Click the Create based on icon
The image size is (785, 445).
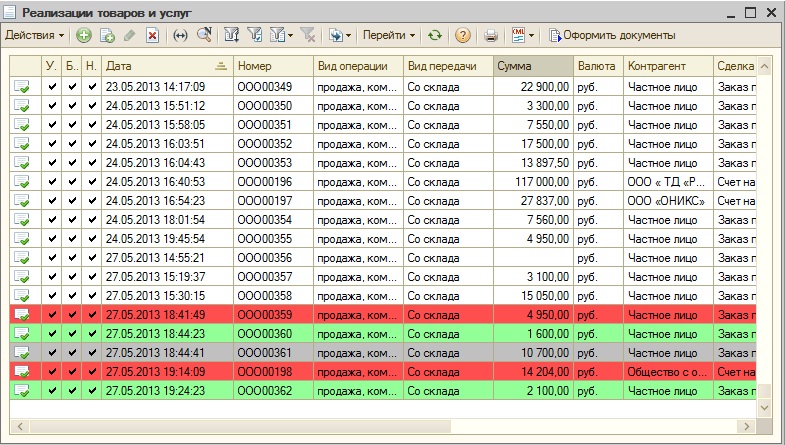click(x=335, y=36)
